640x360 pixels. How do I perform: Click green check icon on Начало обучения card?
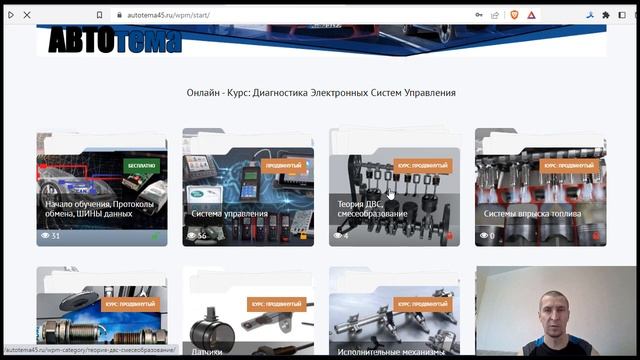(x=155, y=236)
